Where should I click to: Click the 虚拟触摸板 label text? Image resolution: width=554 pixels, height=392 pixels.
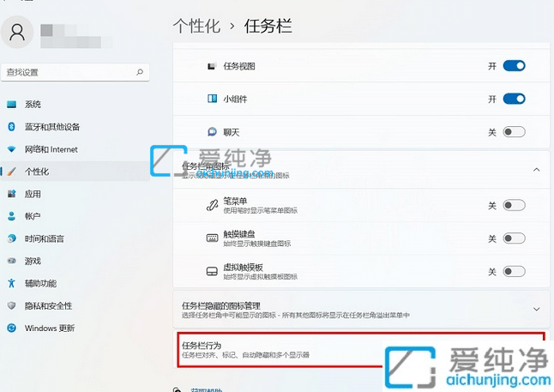(x=243, y=268)
